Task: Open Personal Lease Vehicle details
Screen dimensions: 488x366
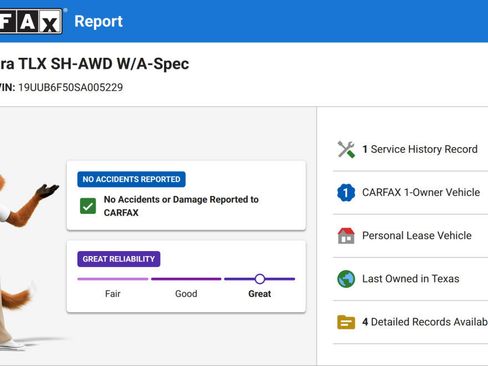Action: 410,236
